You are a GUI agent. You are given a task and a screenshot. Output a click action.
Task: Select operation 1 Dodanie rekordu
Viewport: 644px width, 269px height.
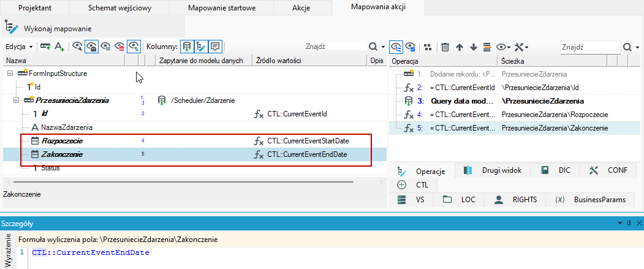515,74
